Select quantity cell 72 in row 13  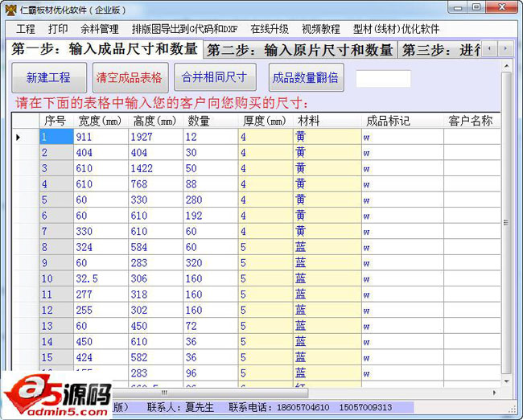click(x=211, y=326)
